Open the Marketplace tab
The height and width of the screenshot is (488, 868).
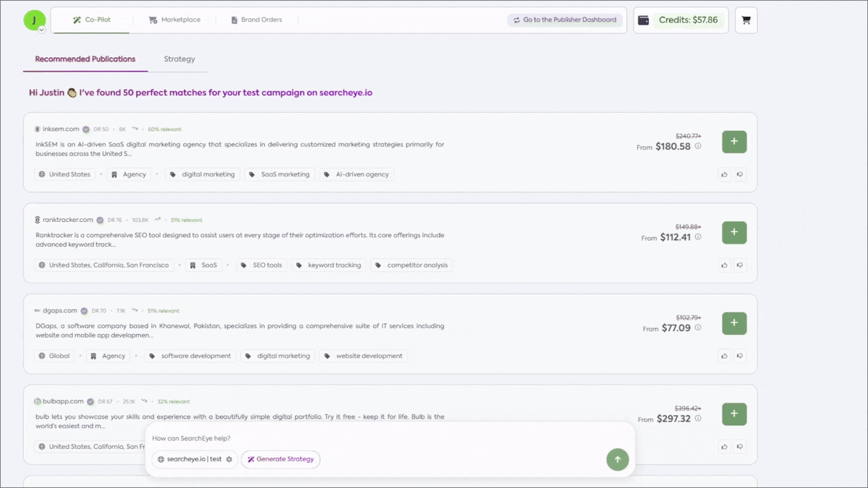coord(174,20)
